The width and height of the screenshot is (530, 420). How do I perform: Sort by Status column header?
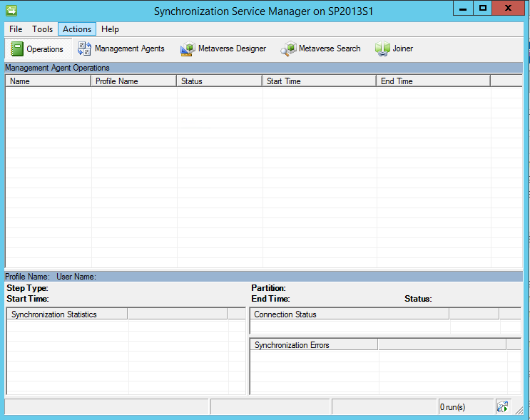(220, 81)
